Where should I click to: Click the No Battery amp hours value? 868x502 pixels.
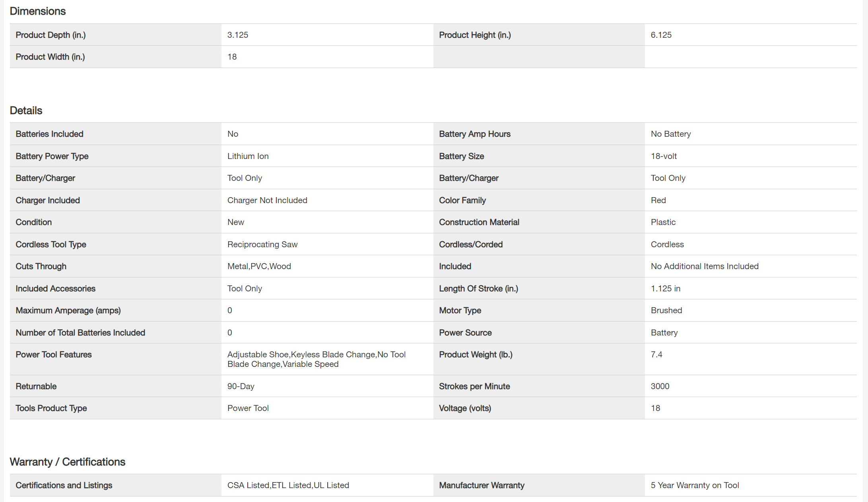point(670,134)
